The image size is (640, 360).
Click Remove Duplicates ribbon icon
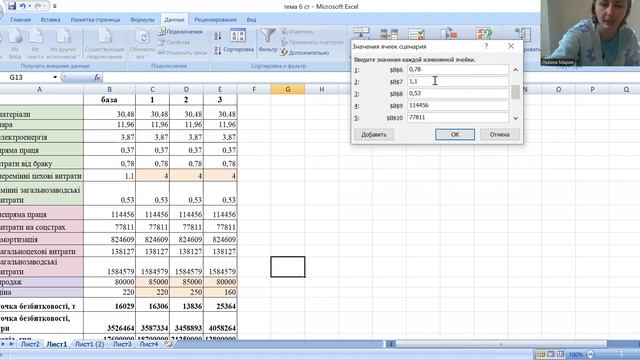389,33
